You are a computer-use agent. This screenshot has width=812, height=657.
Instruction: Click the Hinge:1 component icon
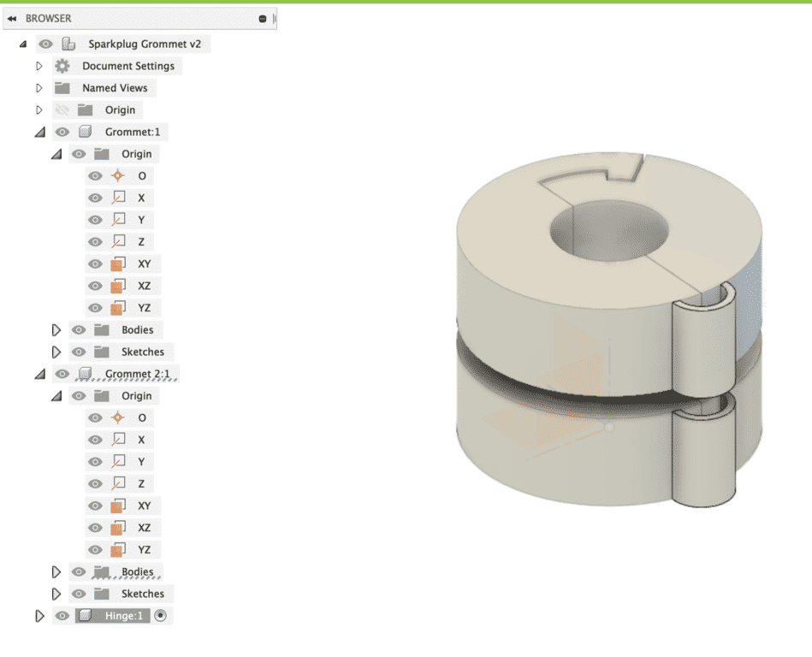(x=84, y=616)
